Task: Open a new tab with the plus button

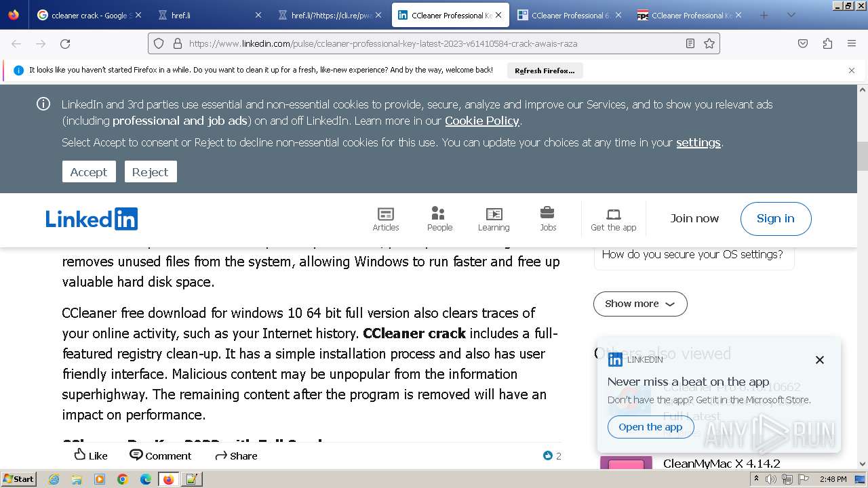Action: (764, 15)
